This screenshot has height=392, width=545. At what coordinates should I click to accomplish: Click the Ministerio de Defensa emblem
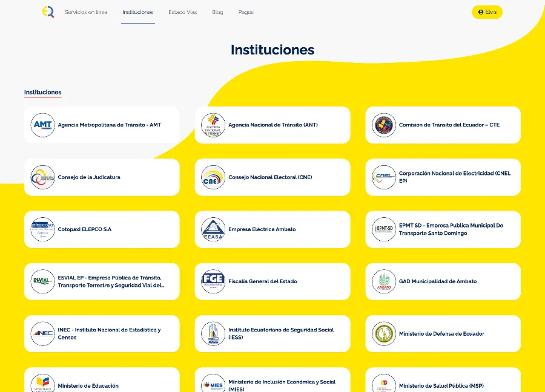point(384,334)
